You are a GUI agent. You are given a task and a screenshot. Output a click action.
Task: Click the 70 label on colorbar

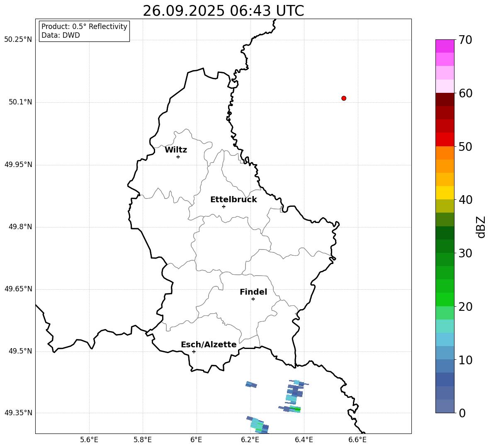coord(465,40)
